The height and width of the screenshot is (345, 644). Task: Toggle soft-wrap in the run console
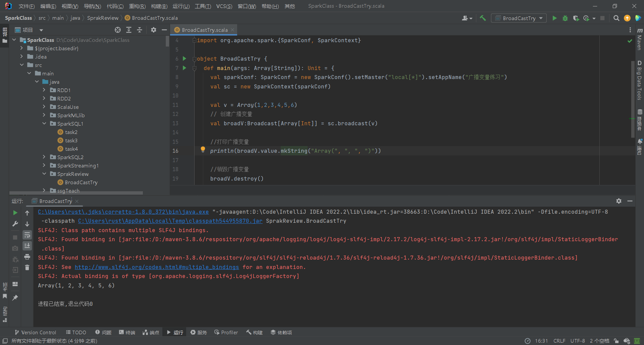pyautogui.click(x=27, y=235)
